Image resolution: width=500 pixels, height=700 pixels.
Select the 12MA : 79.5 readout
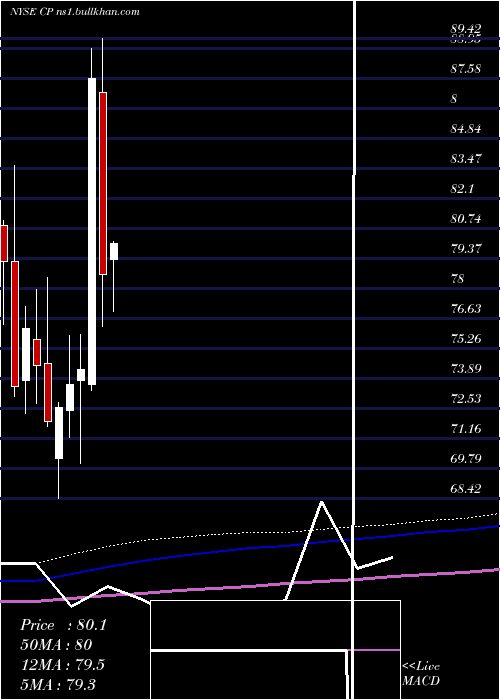tap(62, 664)
